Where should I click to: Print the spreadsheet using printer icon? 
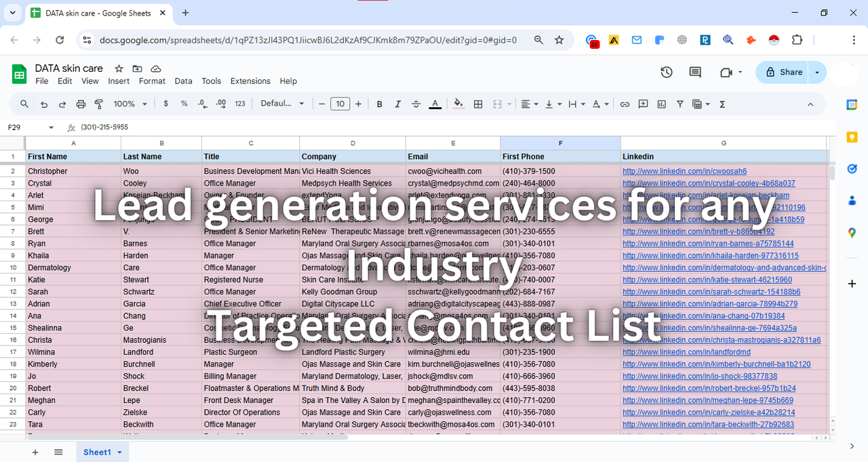[81, 104]
